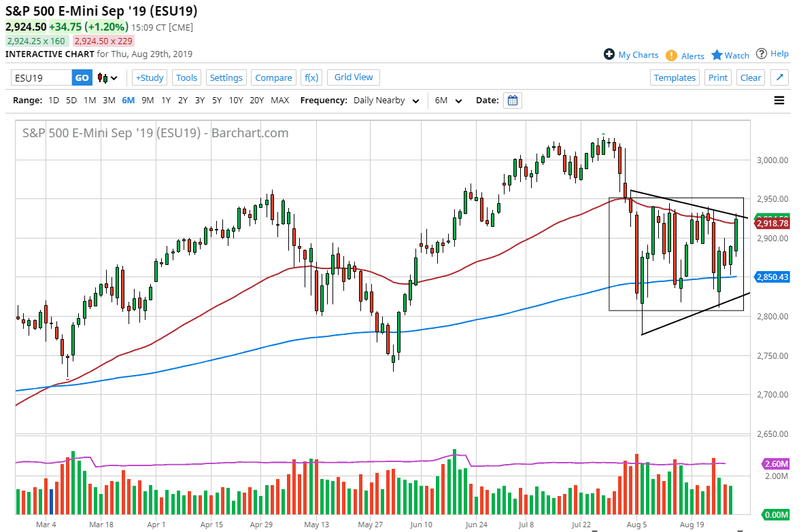Switch to Grid View
This screenshot has width=801, height=532.
point(353,77)
